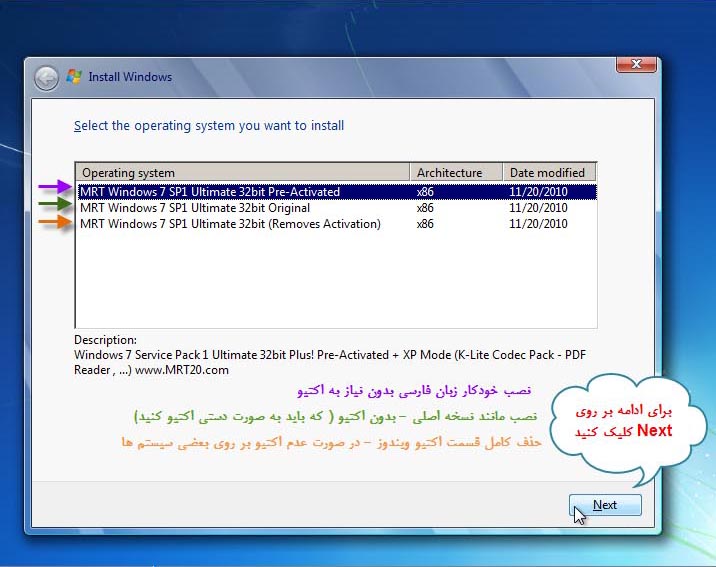
Task: Click x86 cell of the Removes Activation row
Action: pos(425,224)
